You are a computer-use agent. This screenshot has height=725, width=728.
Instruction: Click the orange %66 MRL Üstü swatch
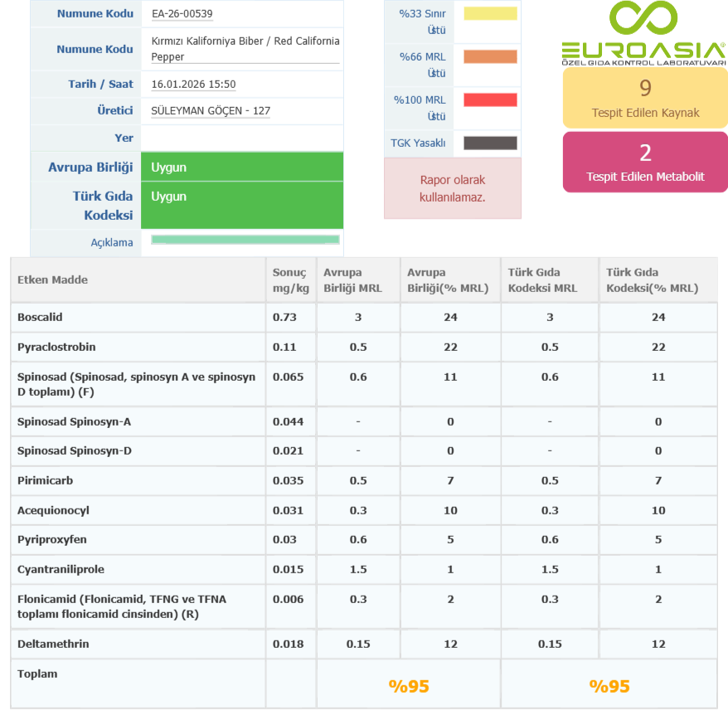coord(490,56)
